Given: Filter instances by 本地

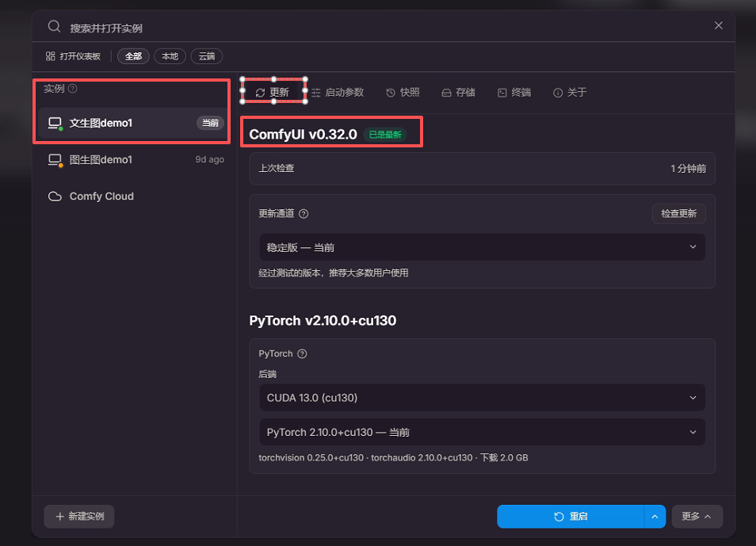Looking at the screenshot, I should 170,56.
